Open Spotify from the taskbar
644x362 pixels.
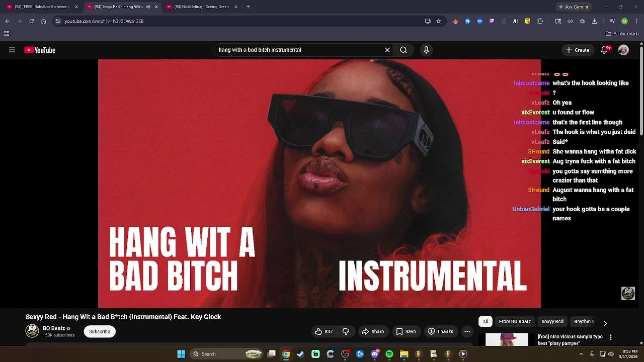pos(389,354)
